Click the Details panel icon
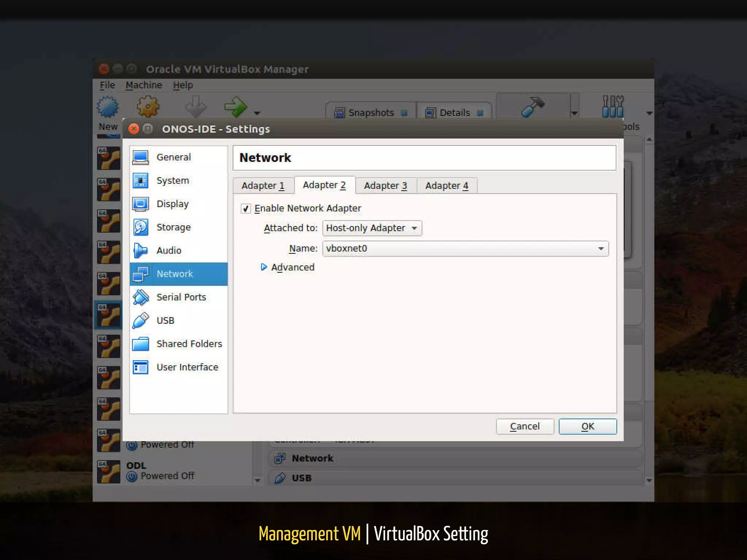The width and height of the screenshot is (747, 560). tap(430, 113)
